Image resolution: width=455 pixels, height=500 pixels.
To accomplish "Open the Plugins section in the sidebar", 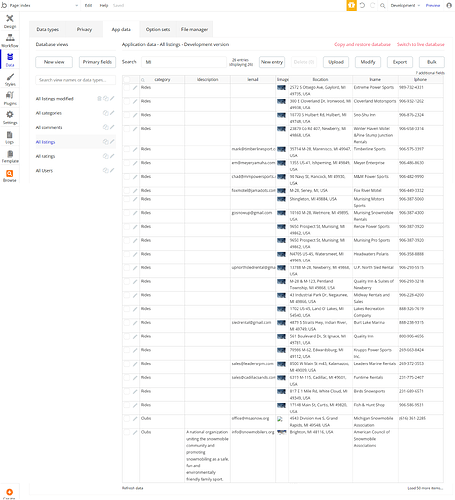I will tap(10, 98).
